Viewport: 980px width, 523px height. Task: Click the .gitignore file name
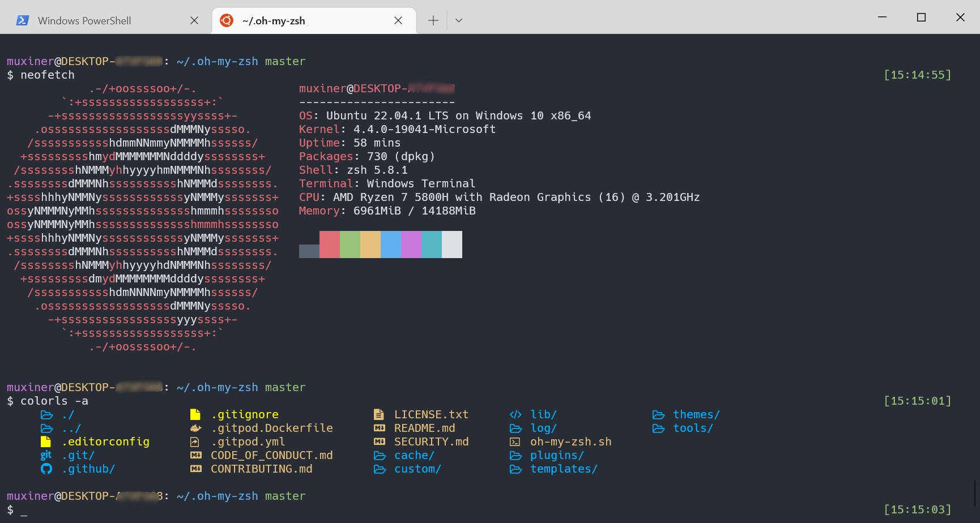[x=245, y=414]
